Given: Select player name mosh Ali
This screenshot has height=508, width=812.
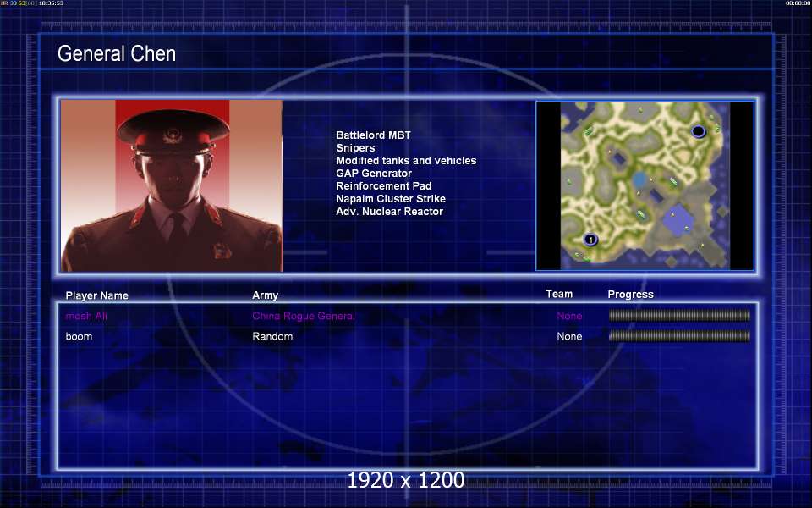Looking at the screenshot, I should click(x=86, y=316).
